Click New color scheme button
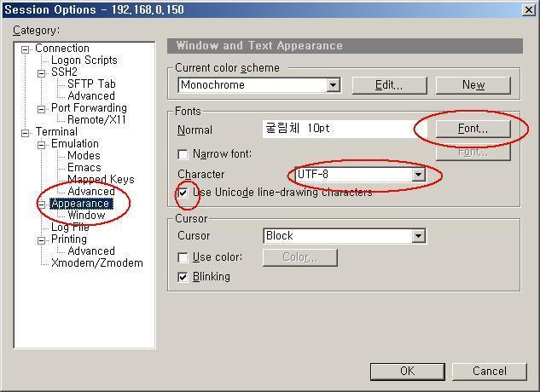The width and height of the screenshot is (540, 392). pyautogui.click(x=473, y=85)
